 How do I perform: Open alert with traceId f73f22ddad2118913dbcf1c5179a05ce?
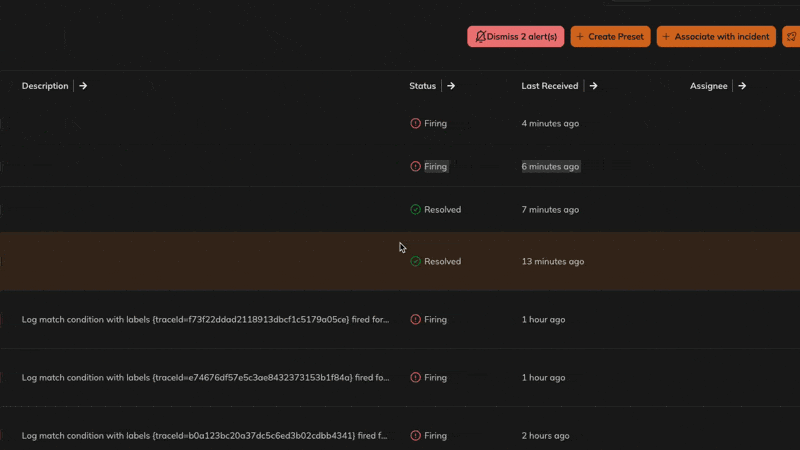(x=205, y=319)
